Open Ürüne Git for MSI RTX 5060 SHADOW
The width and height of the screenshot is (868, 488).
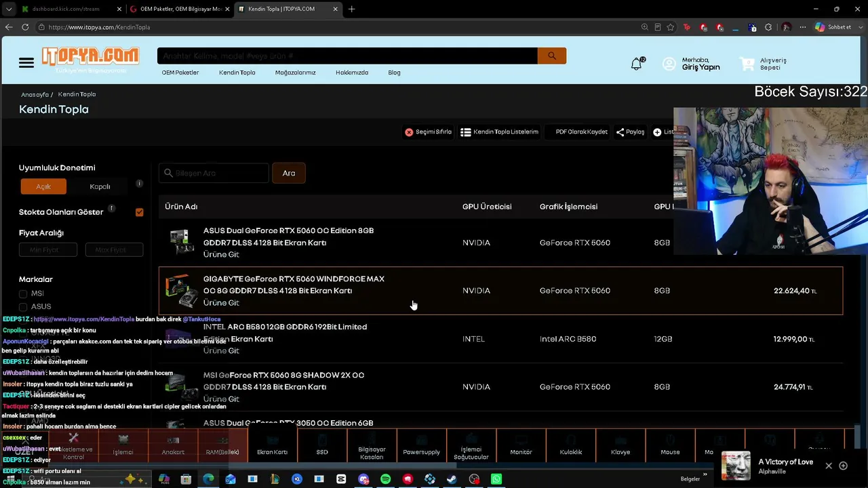click(221, 399)
